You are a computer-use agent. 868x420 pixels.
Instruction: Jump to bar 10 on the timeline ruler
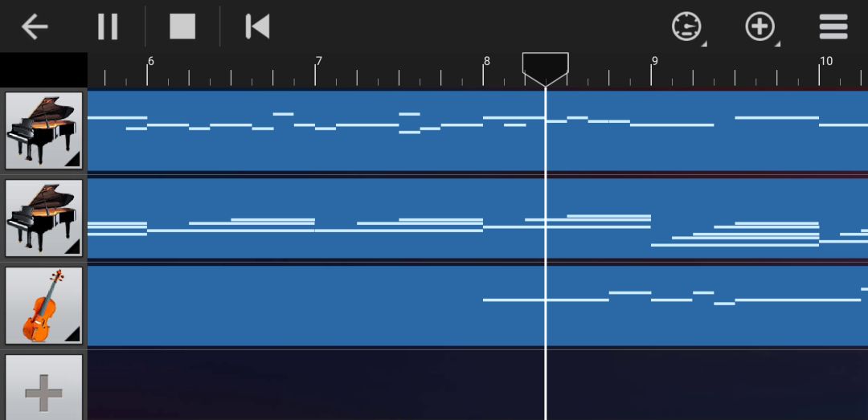(825, 61)
